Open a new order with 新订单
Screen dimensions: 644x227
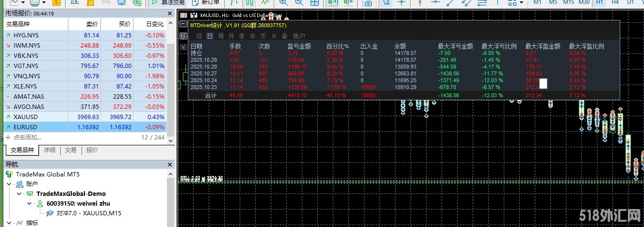click(x=204, y=2)
